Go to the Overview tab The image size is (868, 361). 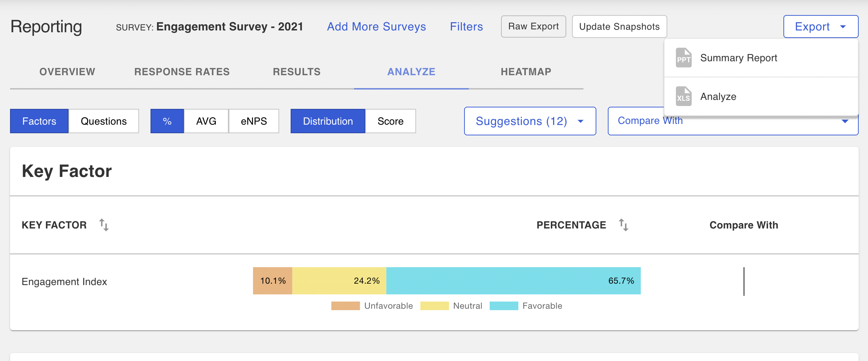tap(67, 72)
